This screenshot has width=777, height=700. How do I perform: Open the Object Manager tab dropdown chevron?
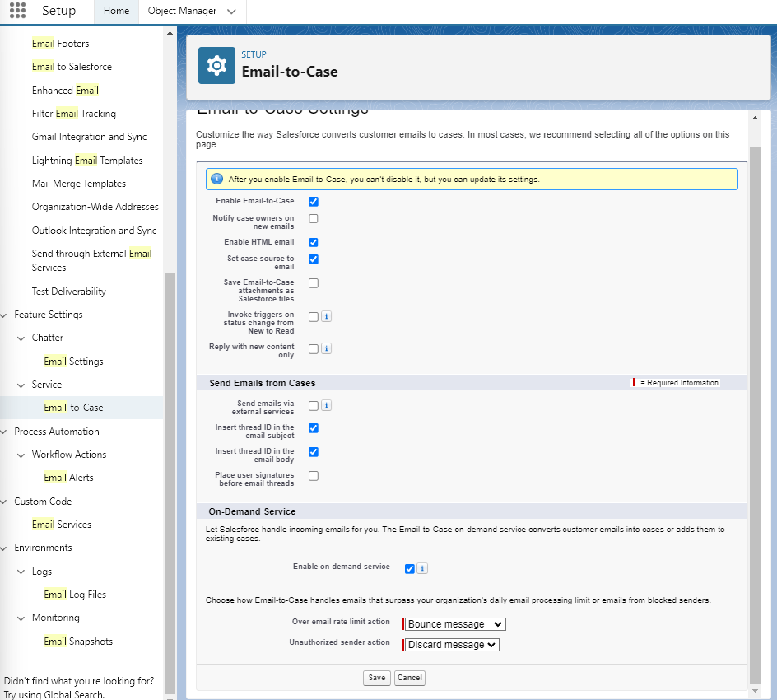pyautogui.click(x=231, y=12)
